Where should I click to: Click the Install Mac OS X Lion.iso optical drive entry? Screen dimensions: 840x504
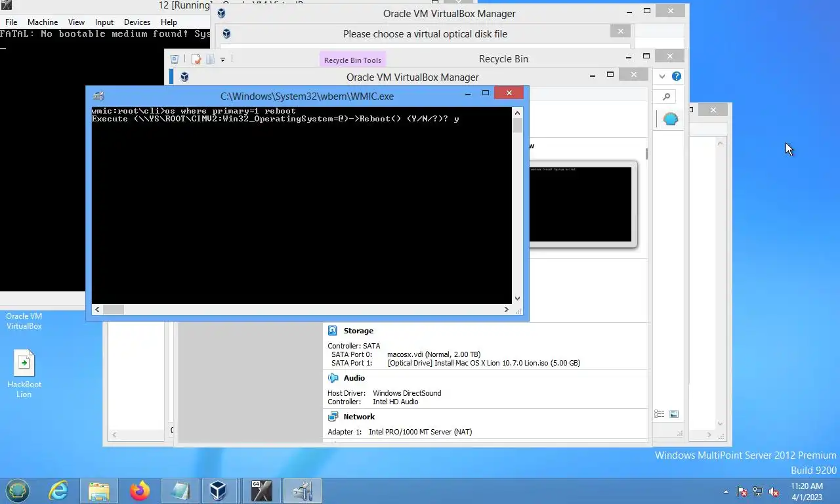coord(484,363)
